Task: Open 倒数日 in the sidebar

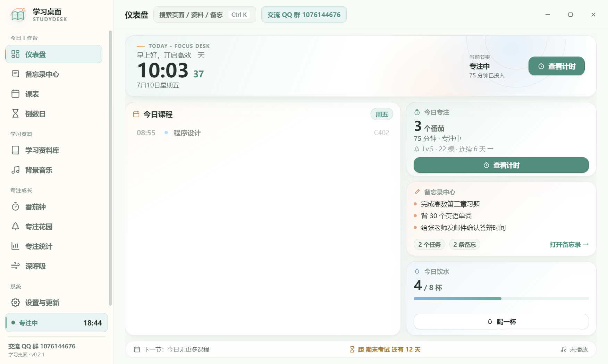Action: 54,113
